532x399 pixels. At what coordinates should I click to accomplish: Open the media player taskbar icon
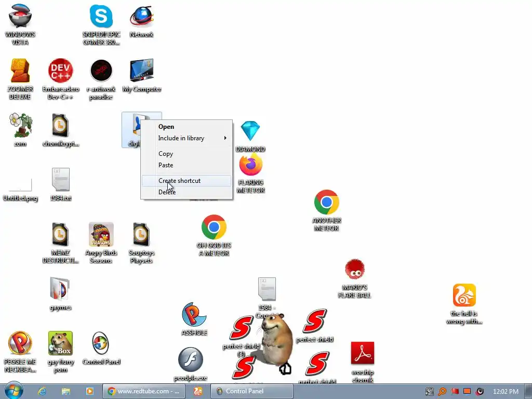(x=89, y=391)
